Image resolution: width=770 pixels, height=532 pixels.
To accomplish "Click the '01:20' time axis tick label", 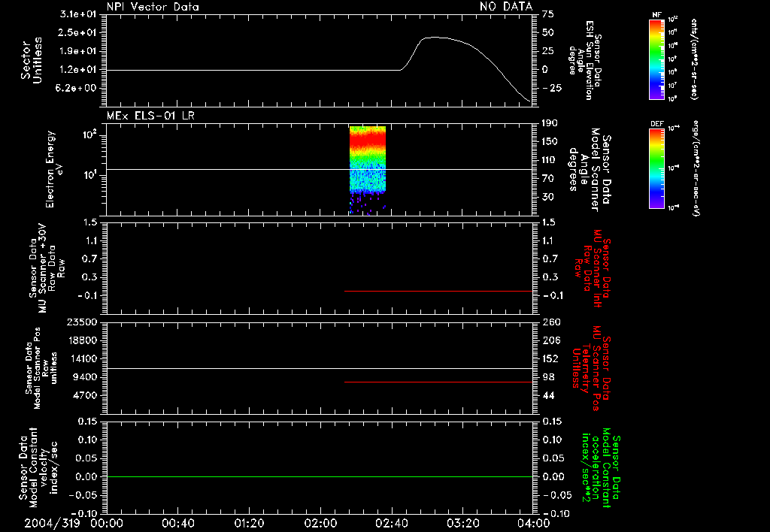I will (x=249, y=523).
